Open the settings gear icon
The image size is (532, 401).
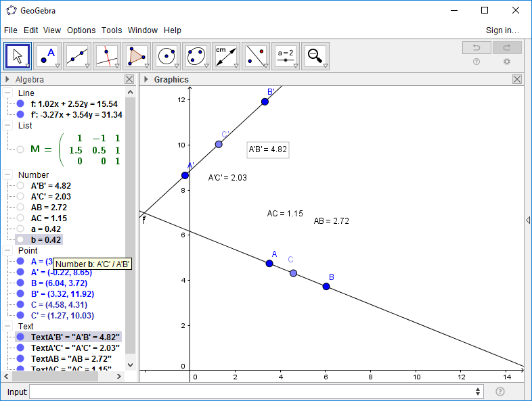[507, 62]
